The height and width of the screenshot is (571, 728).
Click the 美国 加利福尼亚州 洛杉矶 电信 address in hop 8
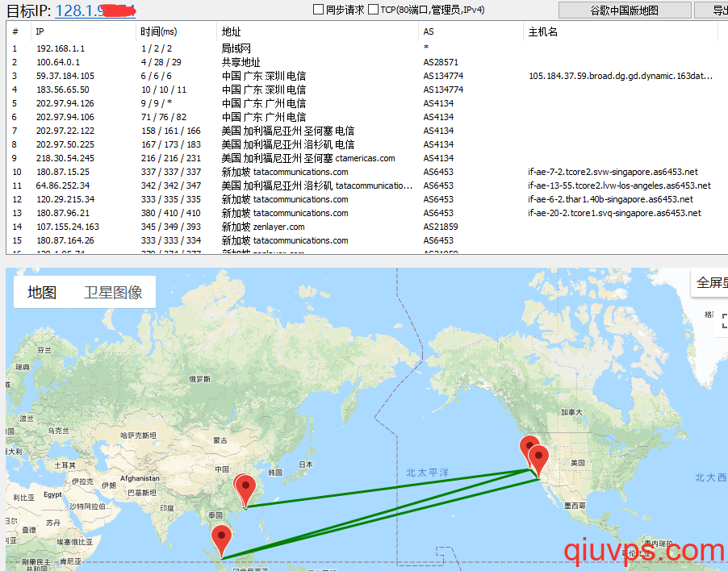288,144
